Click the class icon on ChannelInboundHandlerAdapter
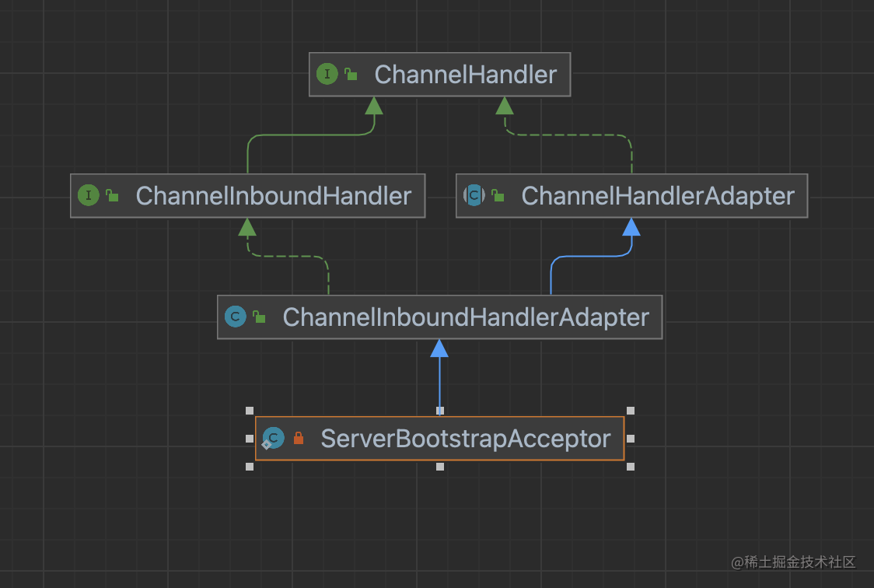This screenshot has width=874, height=588. point(236,317)
